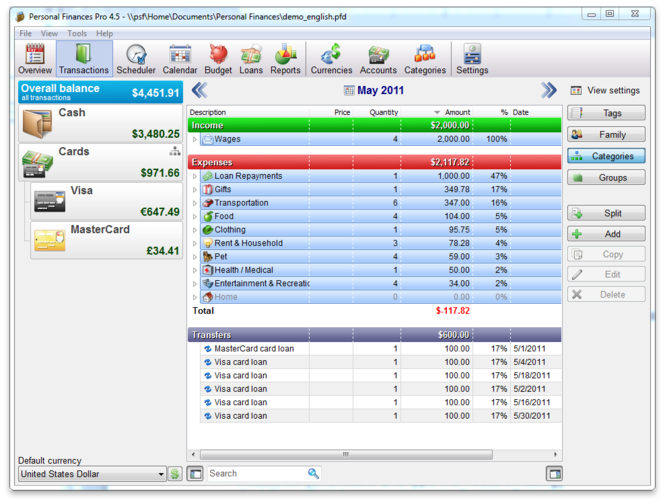
Task: Open the Tools menu
Action: [77, 34]
